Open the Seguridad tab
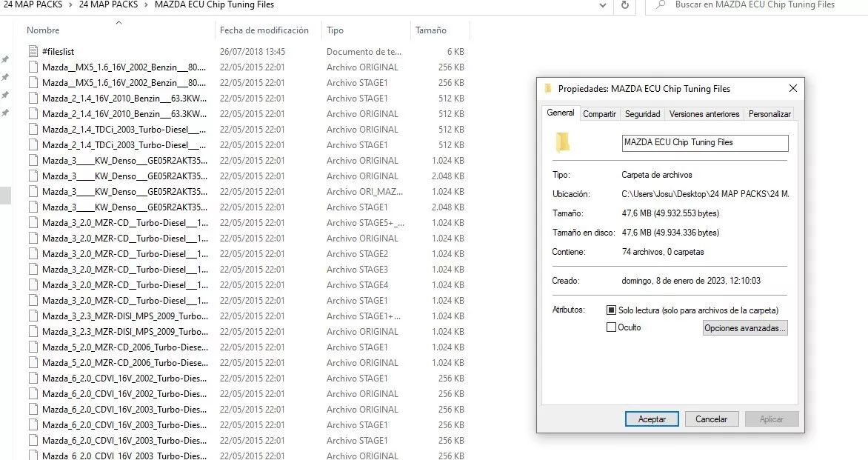 [643, 114]
